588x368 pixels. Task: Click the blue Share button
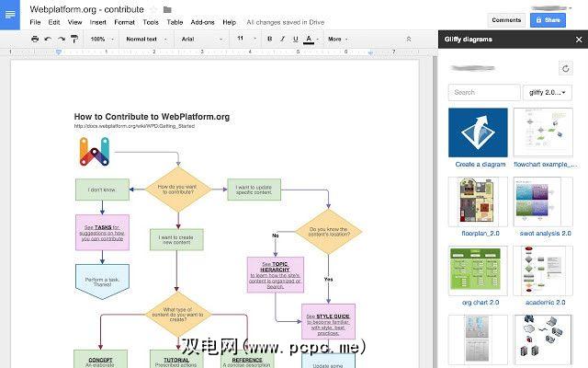(x=548, y=20)
